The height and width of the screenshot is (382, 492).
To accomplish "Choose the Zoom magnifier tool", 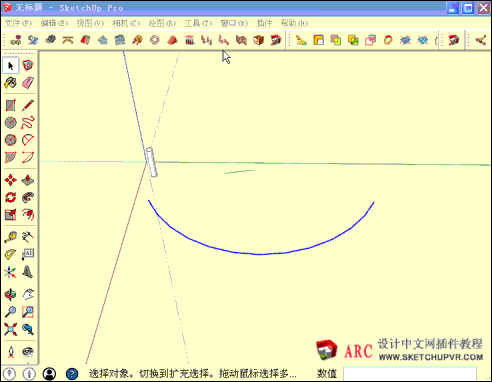I will pyautogui.click(x=11, y=312).
